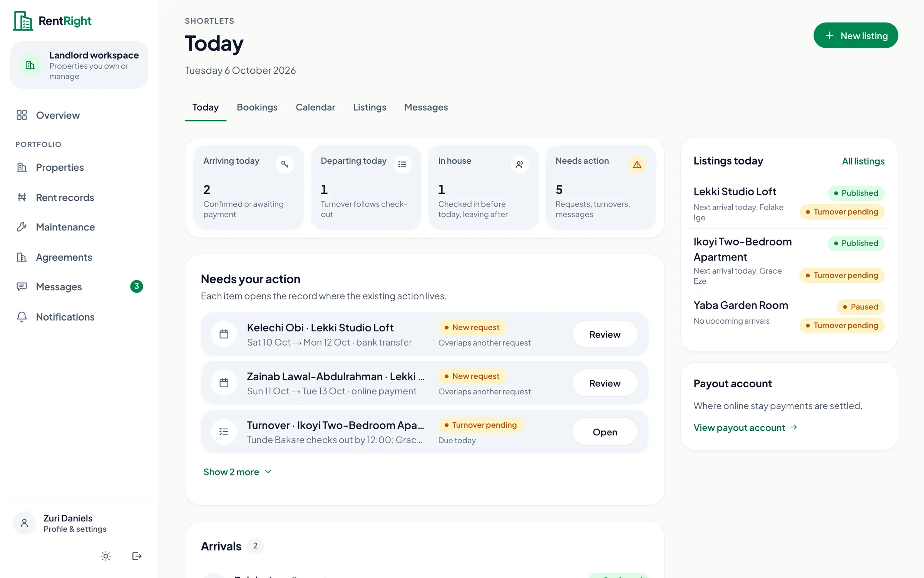The width and height of the screenshot is (924, 578).
Task: Click the Maintenance wrench icon
Action: [22, 227]
